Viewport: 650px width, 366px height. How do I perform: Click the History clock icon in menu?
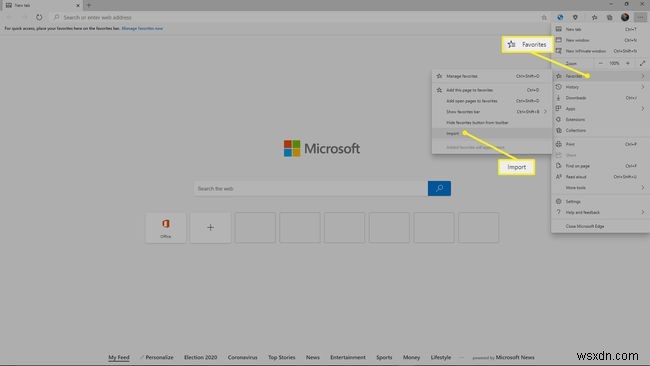tap(558, 87)
